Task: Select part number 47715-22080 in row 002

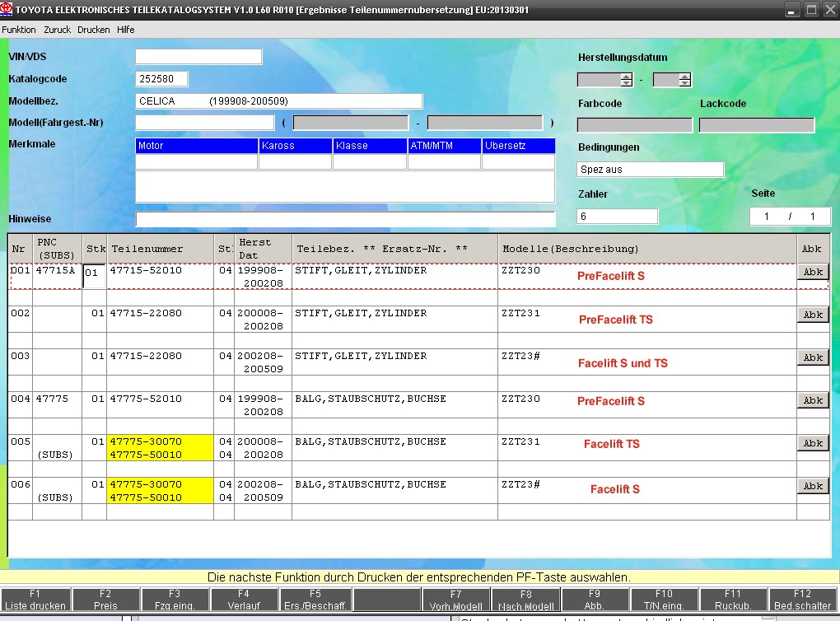Action: [146, 313]
